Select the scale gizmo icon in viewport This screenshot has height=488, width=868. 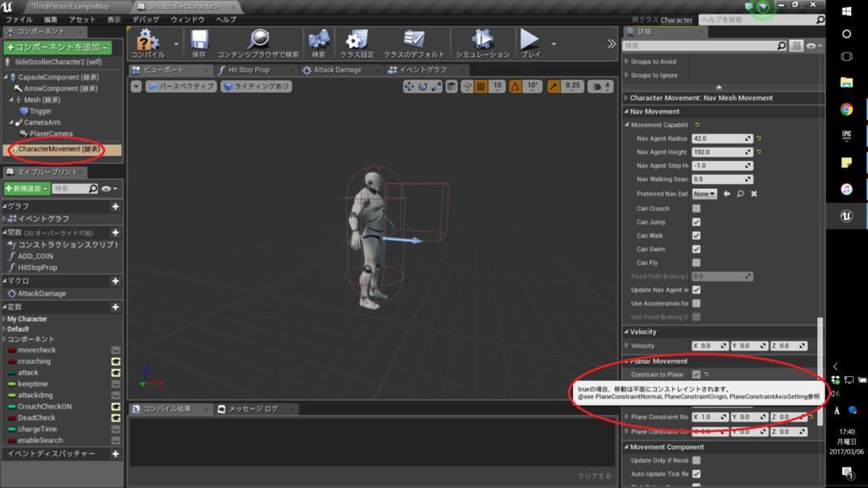[437, 86]
